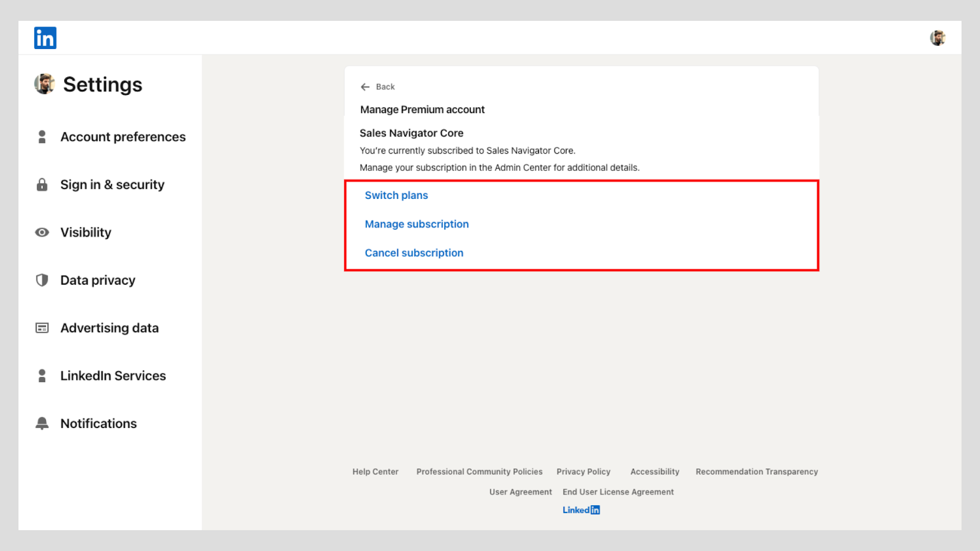The height and width of the screenshot is (551, 980).
Task: Click the LinkedIn logo in the footer
Action: (x=581, y=510)
